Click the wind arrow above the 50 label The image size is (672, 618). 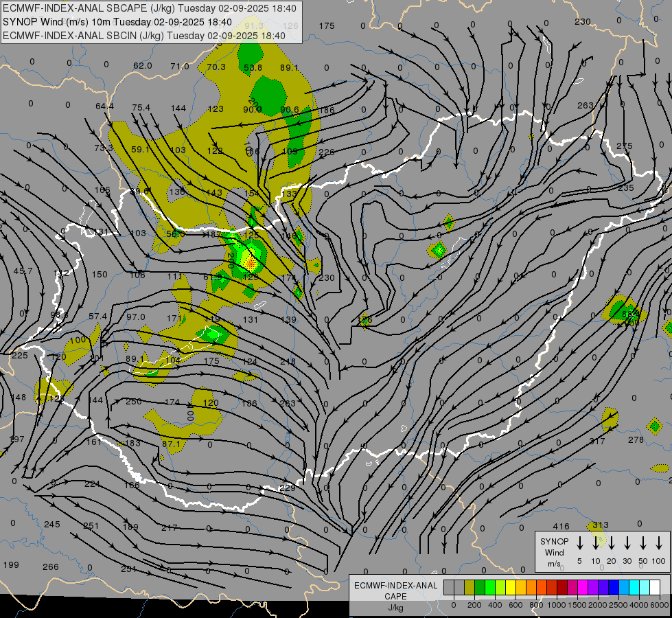pyautogui.click(x=643, y=543)
